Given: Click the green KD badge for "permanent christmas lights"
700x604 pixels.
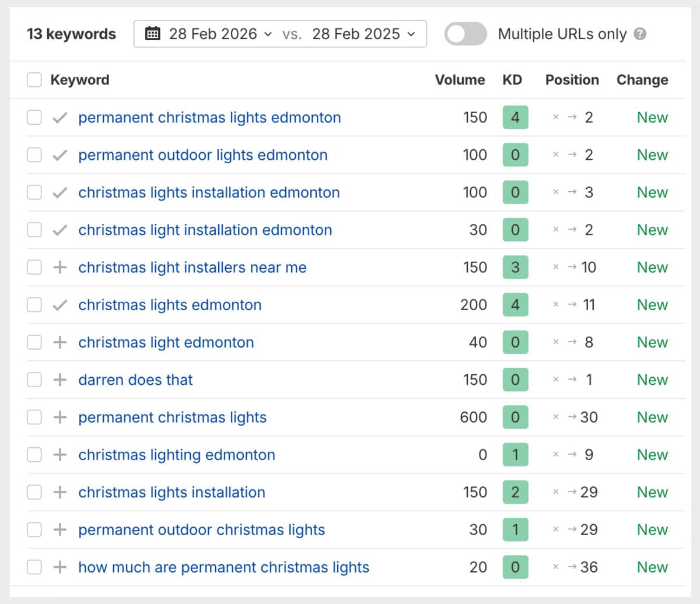Looking at the screenshot, I should [515, 417].
